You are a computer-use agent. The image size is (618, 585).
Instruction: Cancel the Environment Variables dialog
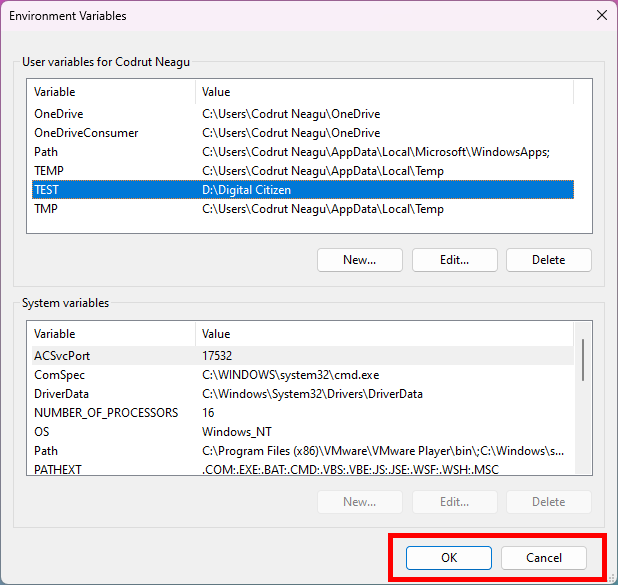pos(544,558)
